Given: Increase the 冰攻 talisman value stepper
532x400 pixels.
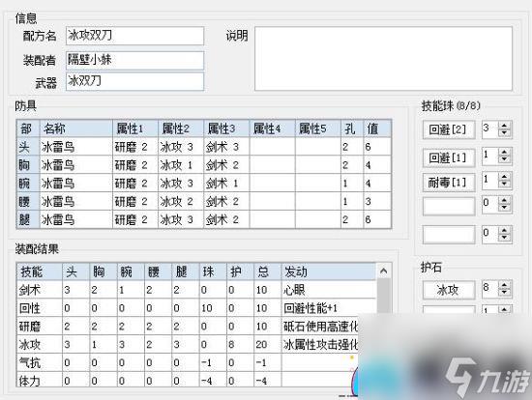Looking at the screenshot, I should 505,285.
